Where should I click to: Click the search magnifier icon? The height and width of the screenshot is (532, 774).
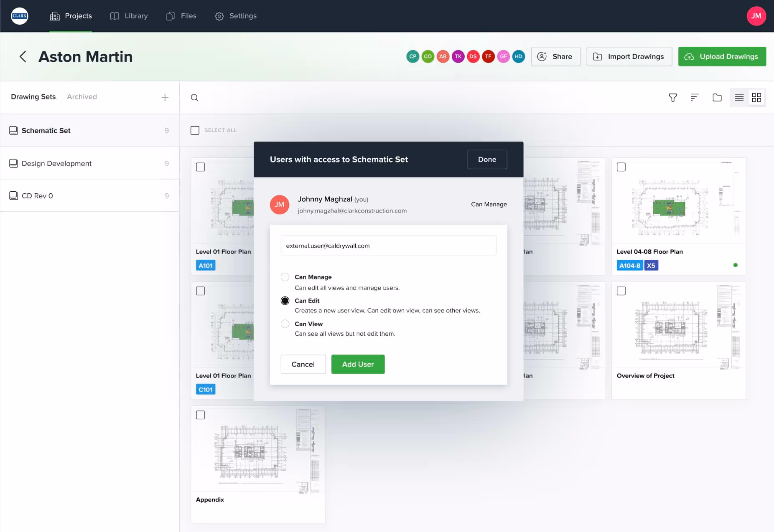pos(194,97)
